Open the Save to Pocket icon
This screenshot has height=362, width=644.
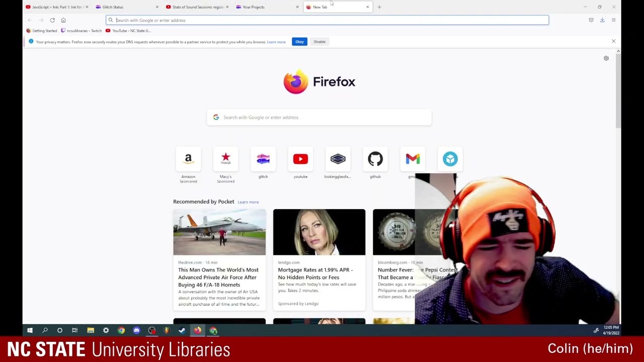click(591, 20)
